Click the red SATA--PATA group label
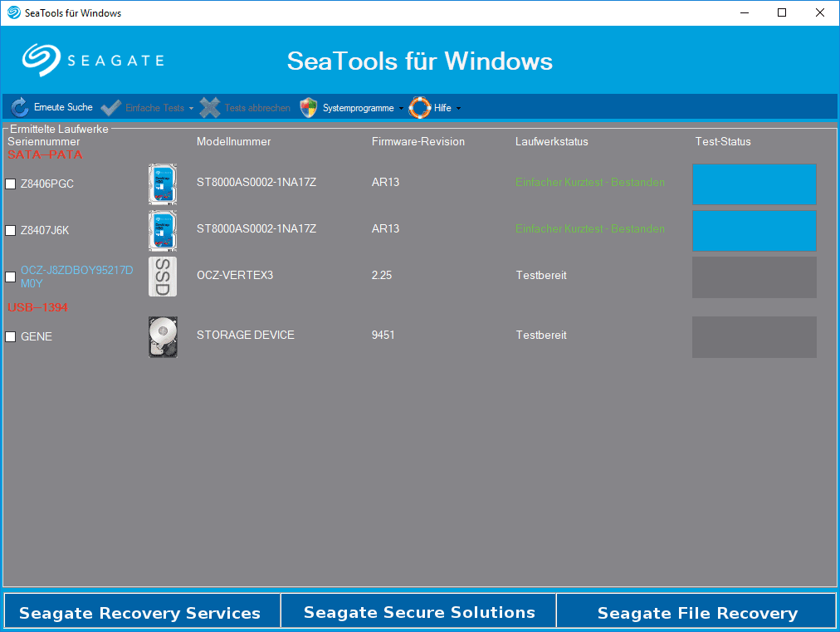 [x=45, y=154]
